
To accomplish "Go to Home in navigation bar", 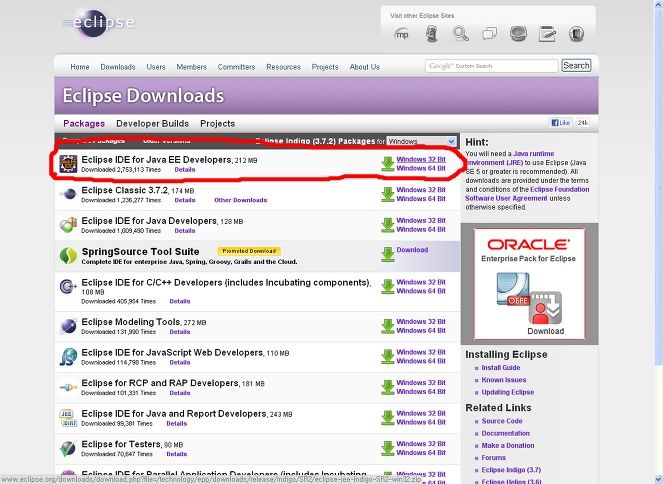I will [79, 67].
